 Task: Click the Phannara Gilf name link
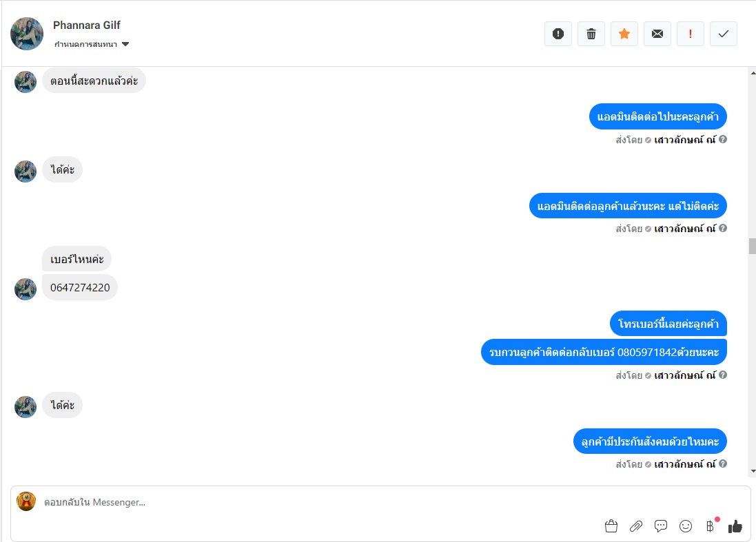(87, 25)
